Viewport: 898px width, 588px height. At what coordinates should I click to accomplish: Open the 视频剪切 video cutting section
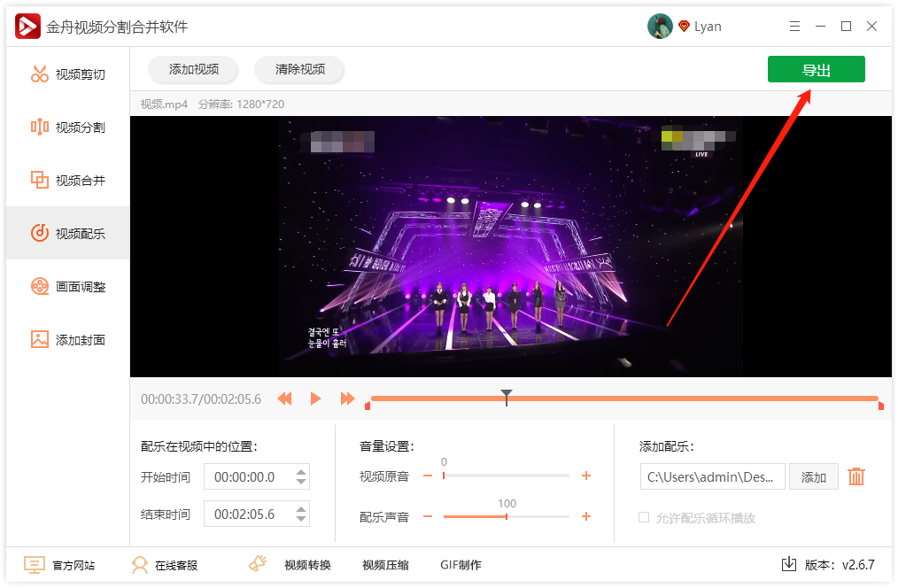67,74
